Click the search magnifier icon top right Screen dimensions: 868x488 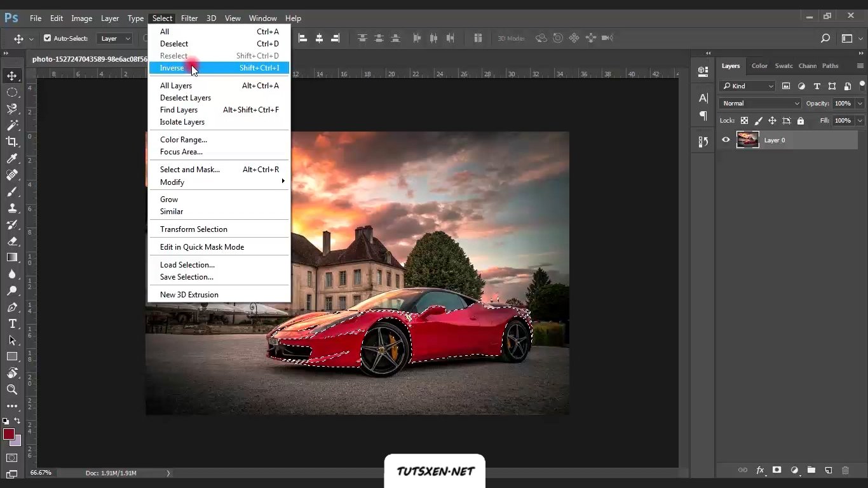(825, 38)
